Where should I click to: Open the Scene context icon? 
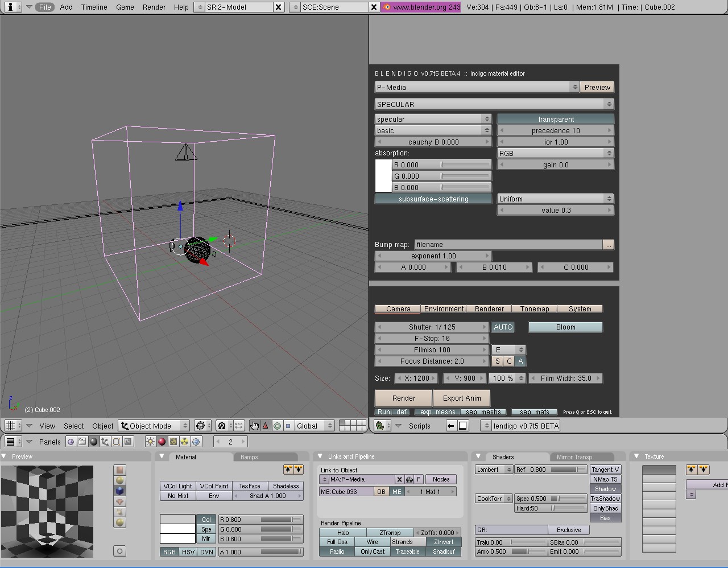coord(128,442)
